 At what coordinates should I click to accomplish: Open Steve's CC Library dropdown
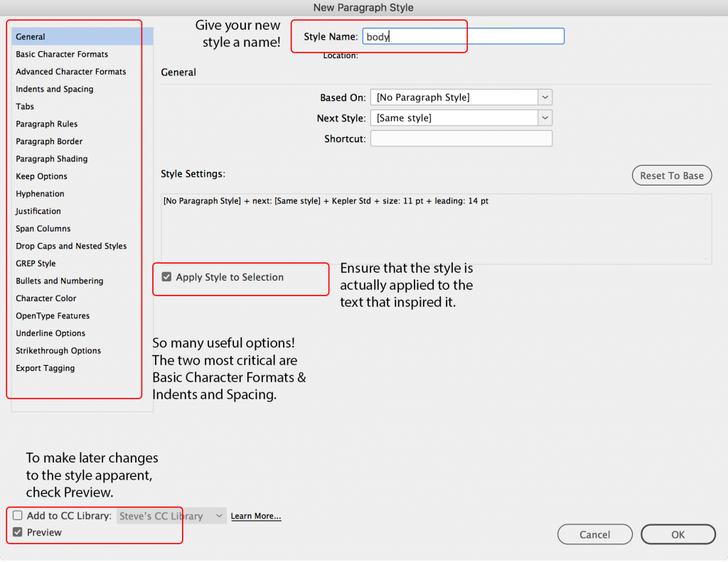pos(171,516)
